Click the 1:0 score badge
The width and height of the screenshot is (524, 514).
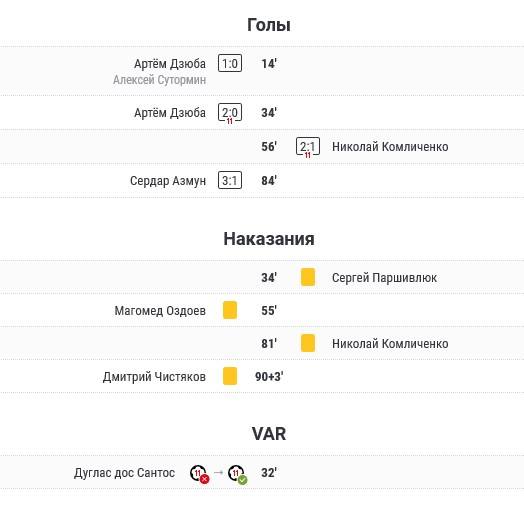[x=230, y=63]
